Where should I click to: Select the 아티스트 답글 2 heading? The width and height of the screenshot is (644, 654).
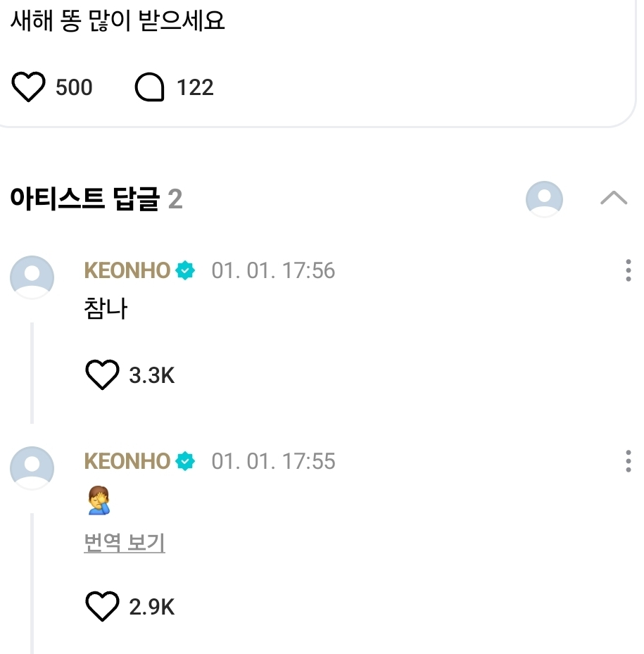96,199
